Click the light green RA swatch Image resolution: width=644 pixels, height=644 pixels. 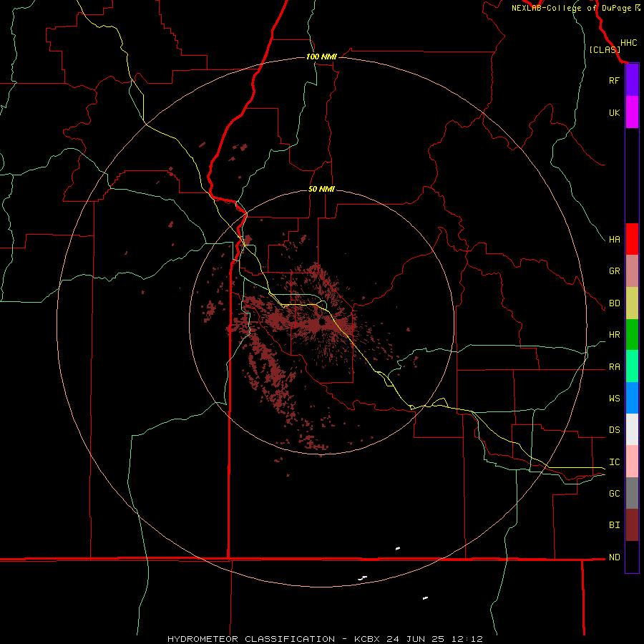coord(632,366)
